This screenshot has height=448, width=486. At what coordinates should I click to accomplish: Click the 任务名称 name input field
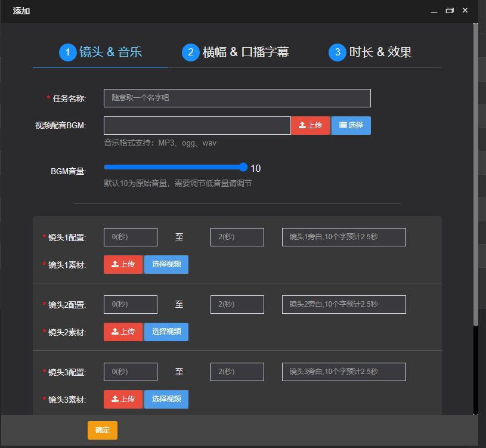(237, 98)
